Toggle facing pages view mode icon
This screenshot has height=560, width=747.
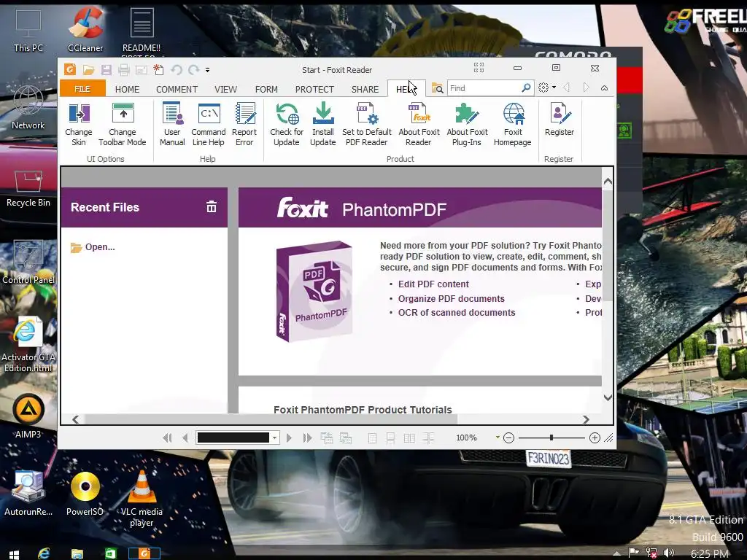[409, 438]
